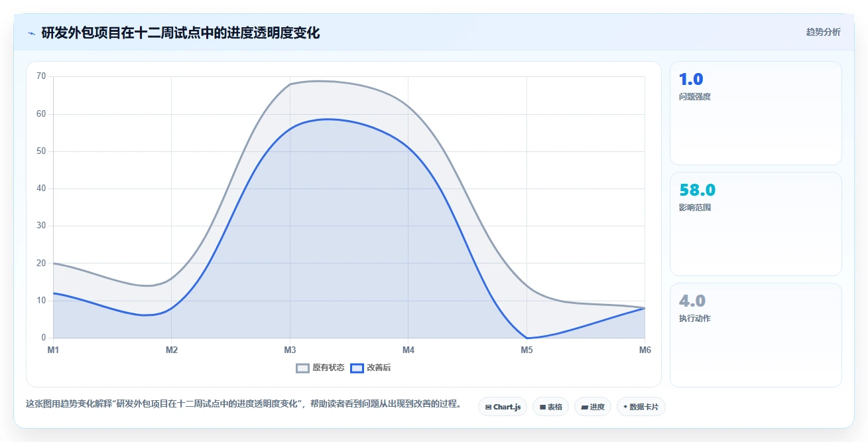Click the chart title 研发外包项目 heading
This screenshot has height=442, width=868.
click(x=180, y=33)
